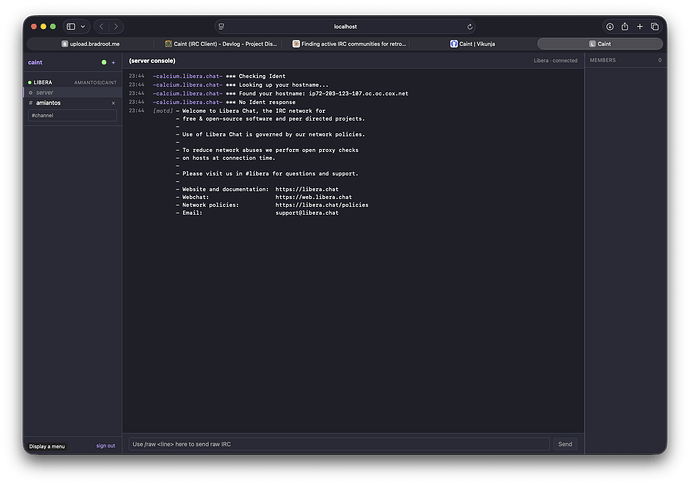Toggle the Safari sidebar icon
The width and height of the screenshot is (690, 485).
tap(71, 27)
